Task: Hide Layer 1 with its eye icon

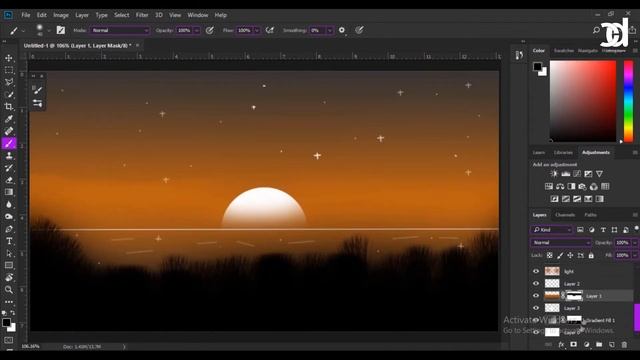Action: 536,296
